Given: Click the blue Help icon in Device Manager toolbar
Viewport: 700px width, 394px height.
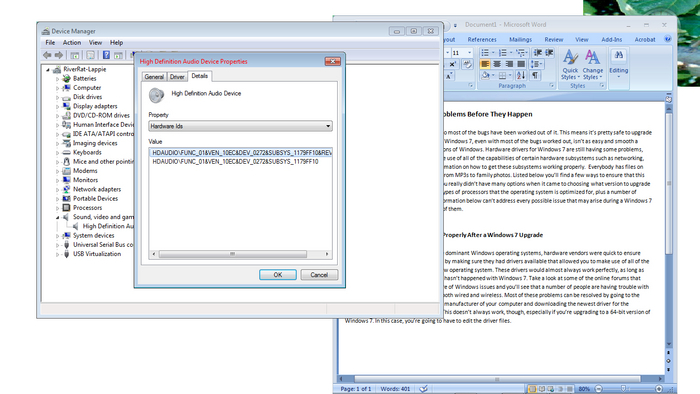Looking at the screenshot, I should pyautogui.click(x=106, y=55).
